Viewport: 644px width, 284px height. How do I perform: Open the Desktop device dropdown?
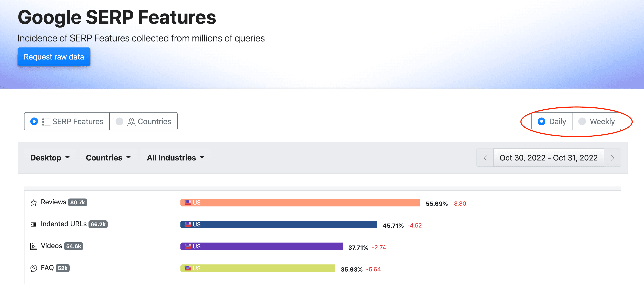point(50,158)
